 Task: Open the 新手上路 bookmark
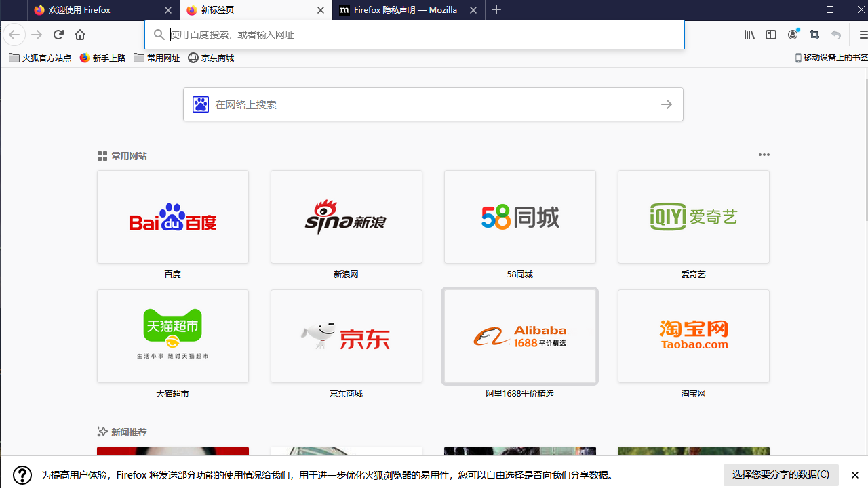(102, 58)
